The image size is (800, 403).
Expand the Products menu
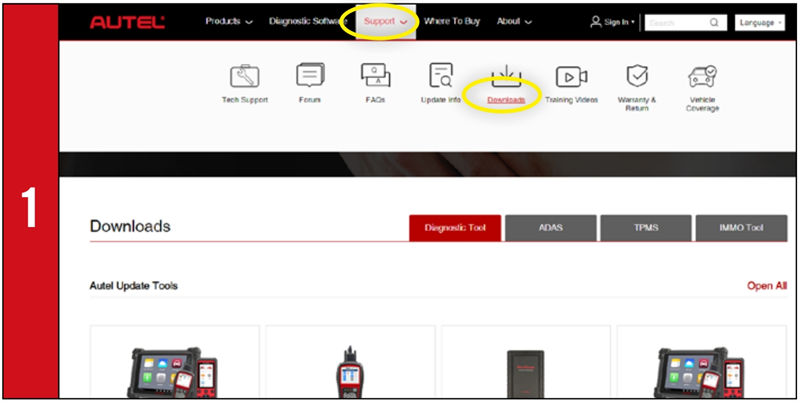pyautogui.click(x=229, y=21)
